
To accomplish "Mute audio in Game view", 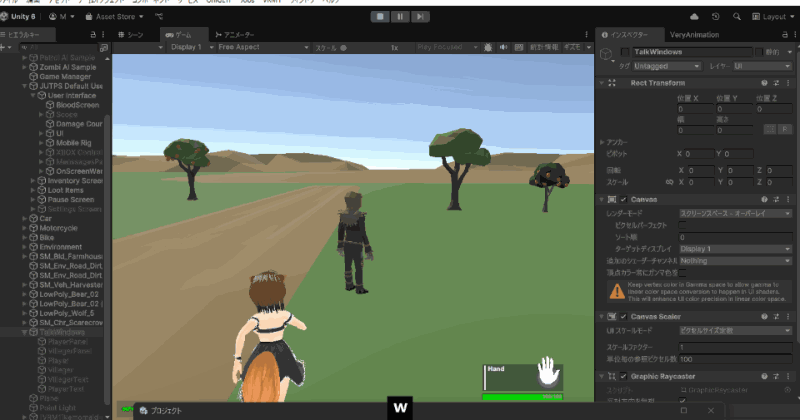I will pos(504,47).
